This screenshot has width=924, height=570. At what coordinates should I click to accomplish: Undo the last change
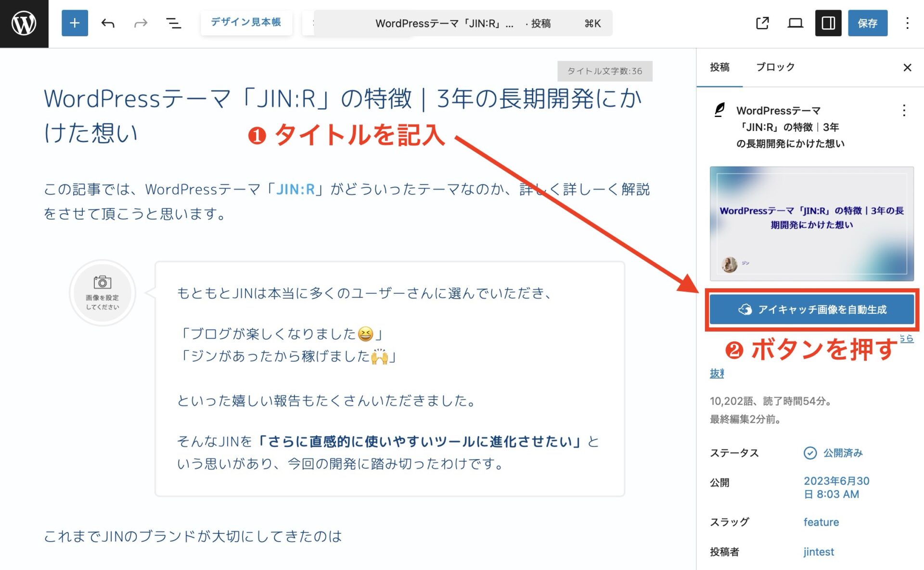(108, 23)
